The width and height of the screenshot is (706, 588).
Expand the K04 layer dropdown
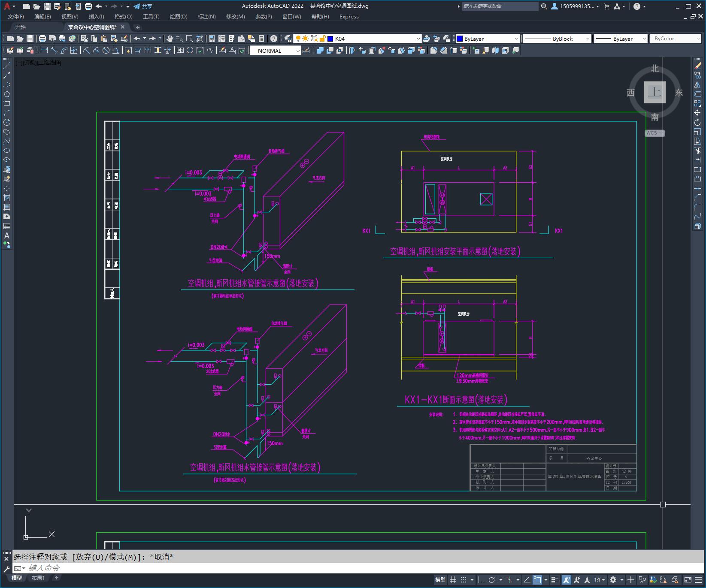pyautogui.click(x=418, y=39)
